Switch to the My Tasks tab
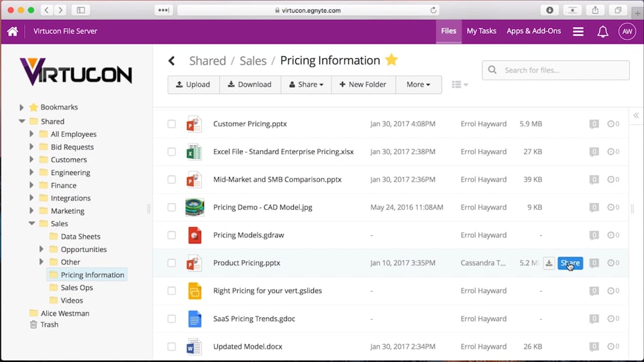Viewport: 644px width, 362px height. (481, 32)
